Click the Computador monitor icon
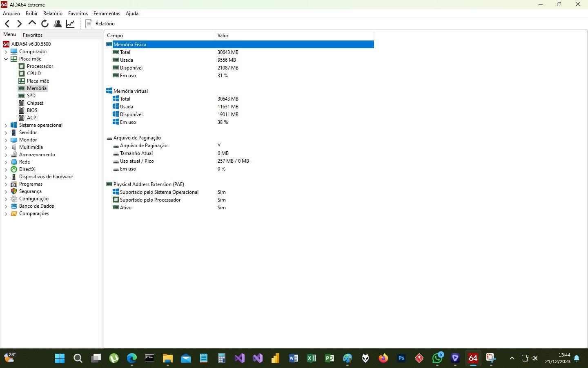 pyautogui.click(x=14, y=52)
